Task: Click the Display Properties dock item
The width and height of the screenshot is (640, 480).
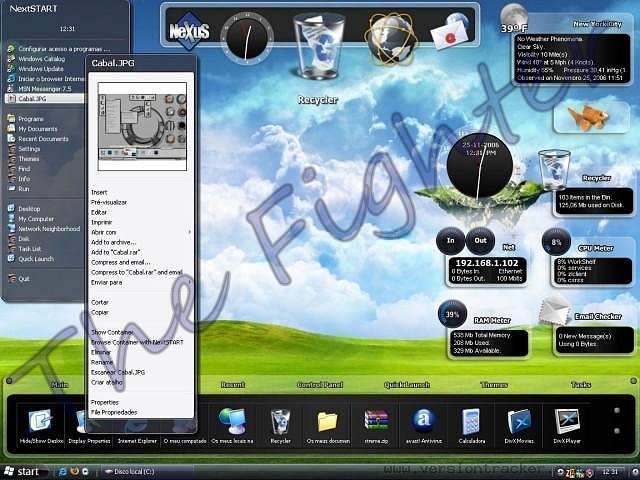Action: pos(89,425)
